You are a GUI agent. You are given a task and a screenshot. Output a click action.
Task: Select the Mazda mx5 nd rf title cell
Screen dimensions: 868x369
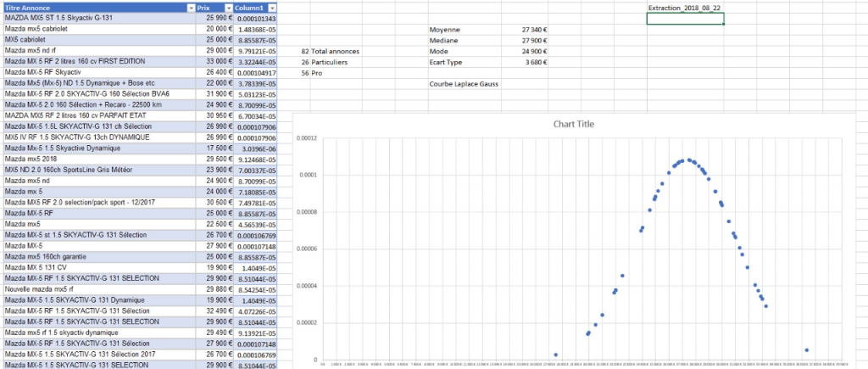pos(99,50)
